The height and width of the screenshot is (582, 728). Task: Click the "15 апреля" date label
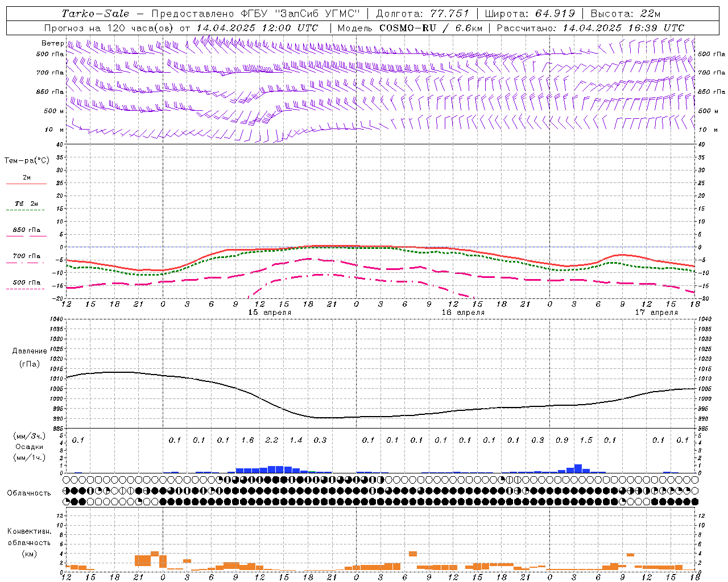pos(270,312)
